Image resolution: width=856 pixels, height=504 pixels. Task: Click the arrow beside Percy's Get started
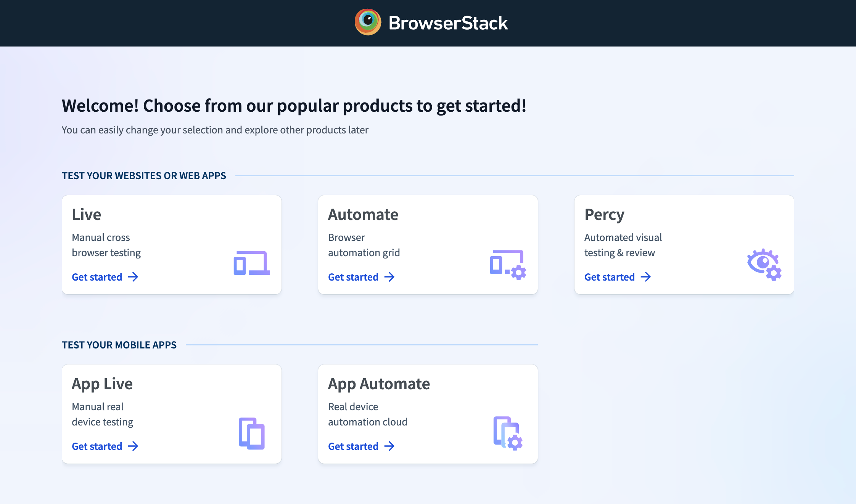tap(646, 277)
